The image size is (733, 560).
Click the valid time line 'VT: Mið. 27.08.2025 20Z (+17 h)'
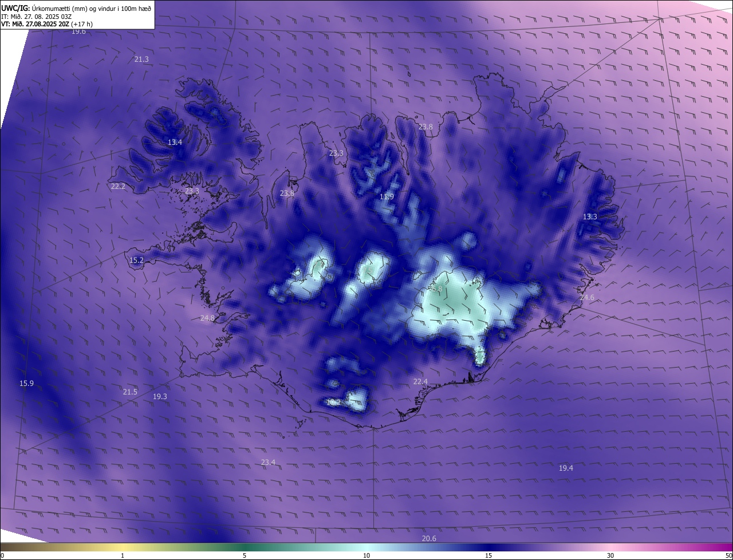coord(47,24)
